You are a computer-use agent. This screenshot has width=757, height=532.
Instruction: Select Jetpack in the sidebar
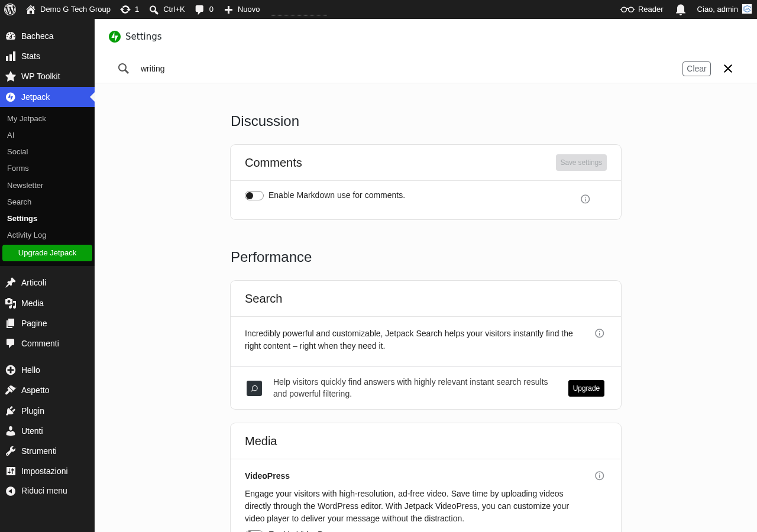click(x=47, y=97)
